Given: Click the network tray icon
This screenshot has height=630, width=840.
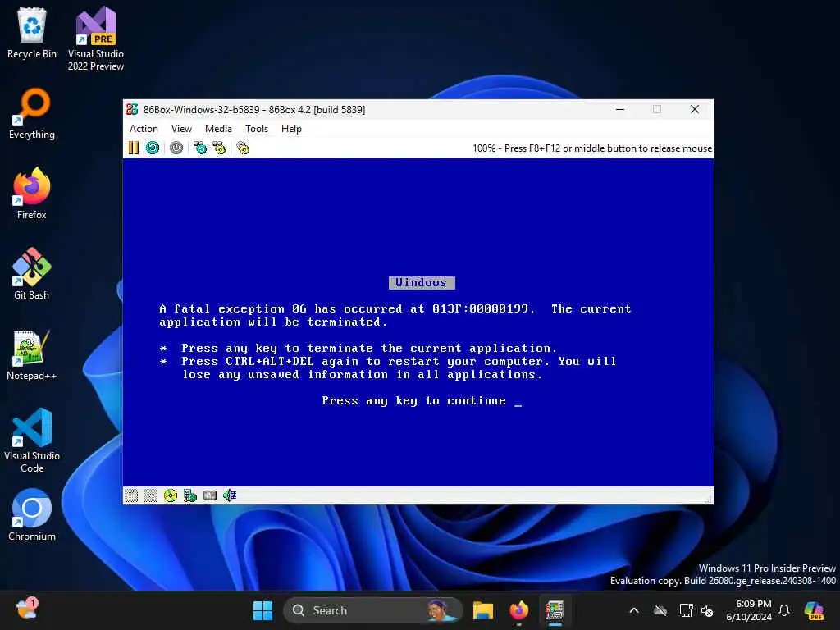Looking at the screenshot, I should [686, 610].
